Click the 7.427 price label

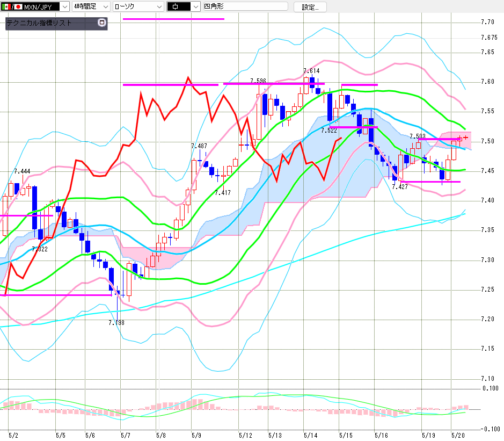point(400,186)
